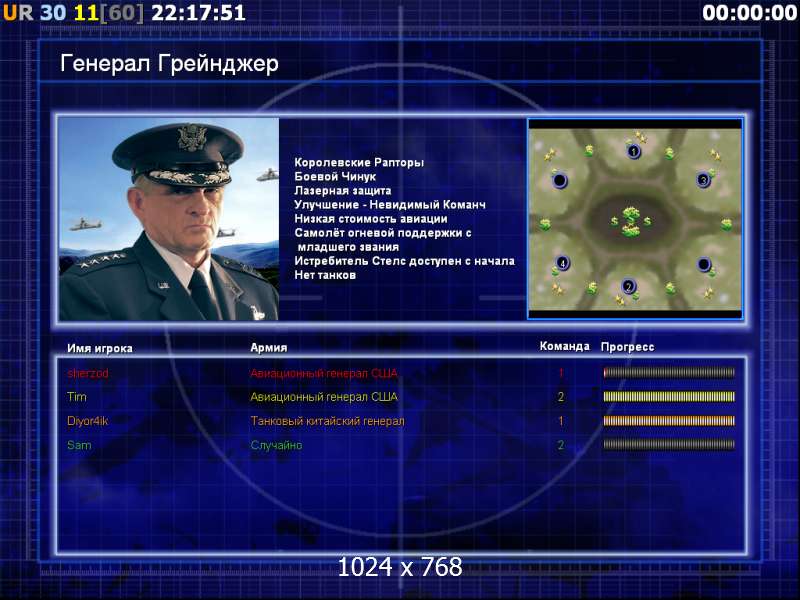This screenshot has width=800, height=600.
Task: Click 'Низкая стоимость авиации' line
Action: [x=370, y=219]
